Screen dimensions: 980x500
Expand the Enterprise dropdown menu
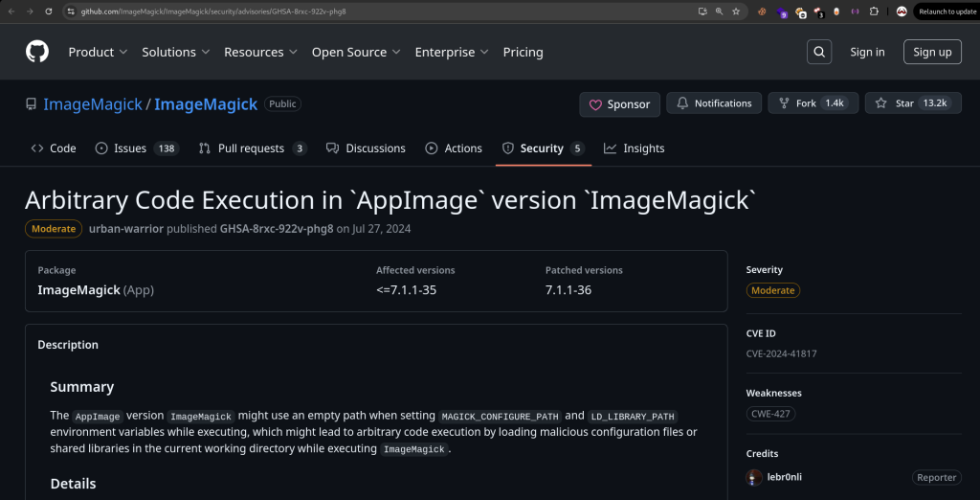(452, 52)
